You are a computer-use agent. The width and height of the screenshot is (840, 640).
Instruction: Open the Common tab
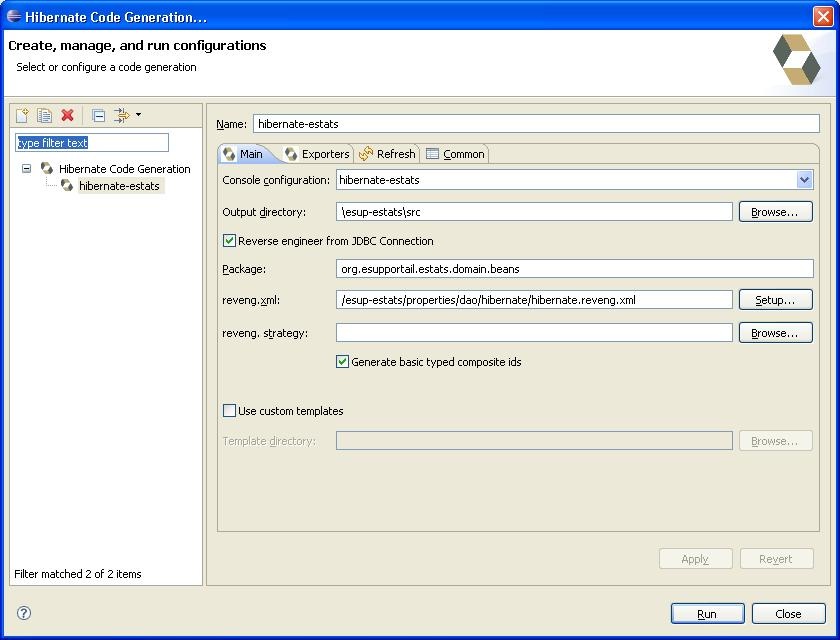[x=455, y=154]
